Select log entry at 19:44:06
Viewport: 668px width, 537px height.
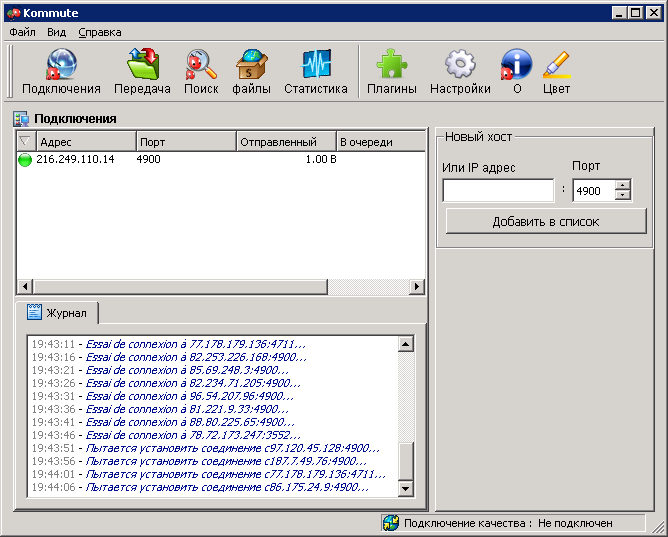[x=200, y=487]
